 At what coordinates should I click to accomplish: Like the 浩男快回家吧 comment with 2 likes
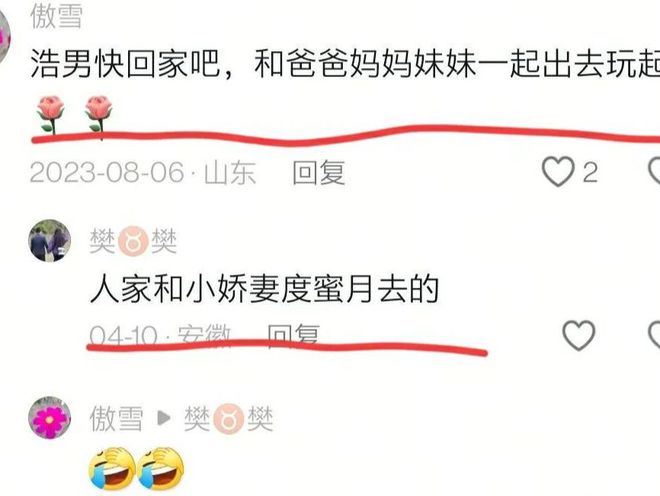[558, 172]
